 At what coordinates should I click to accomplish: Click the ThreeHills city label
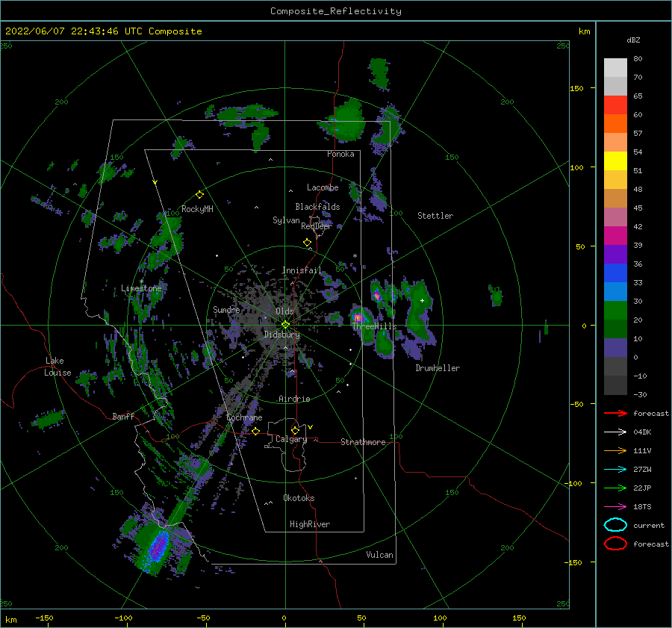tap(375, 326)
